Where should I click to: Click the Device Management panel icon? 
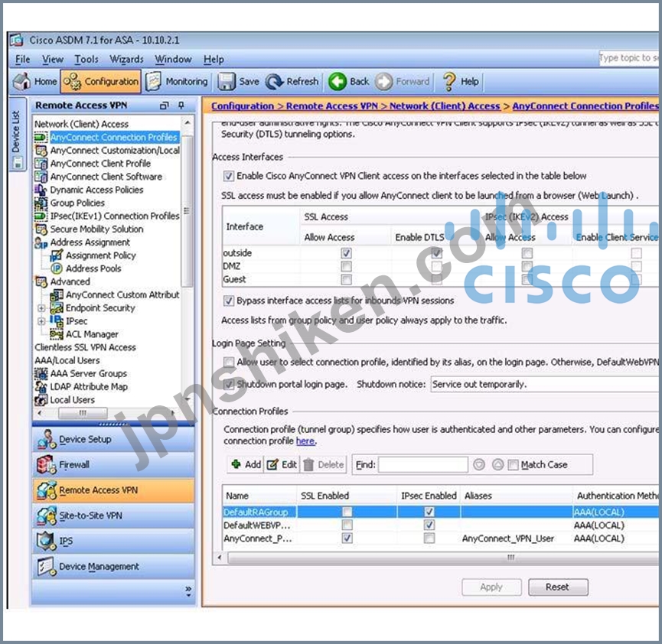(47, 566)
